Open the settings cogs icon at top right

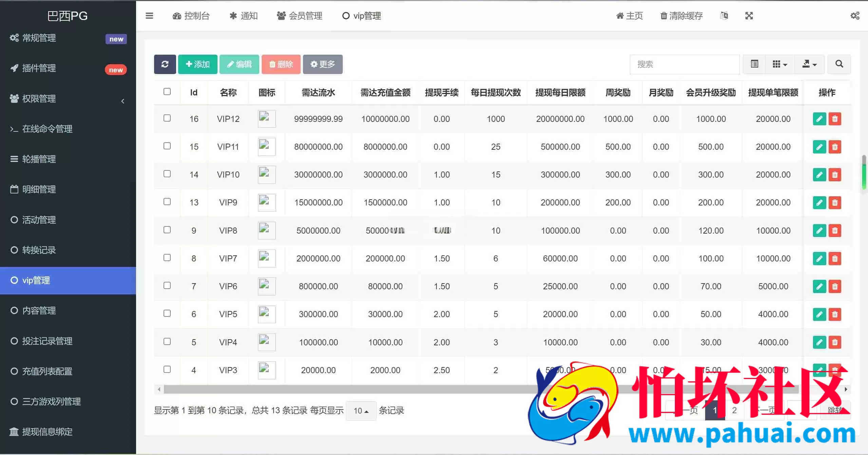[855, 16]
